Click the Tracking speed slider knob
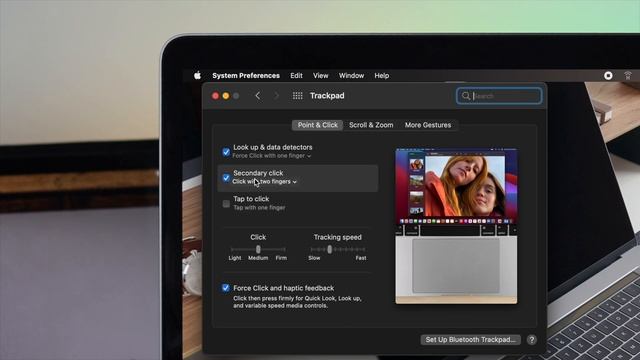 click(x=329, y=249)
